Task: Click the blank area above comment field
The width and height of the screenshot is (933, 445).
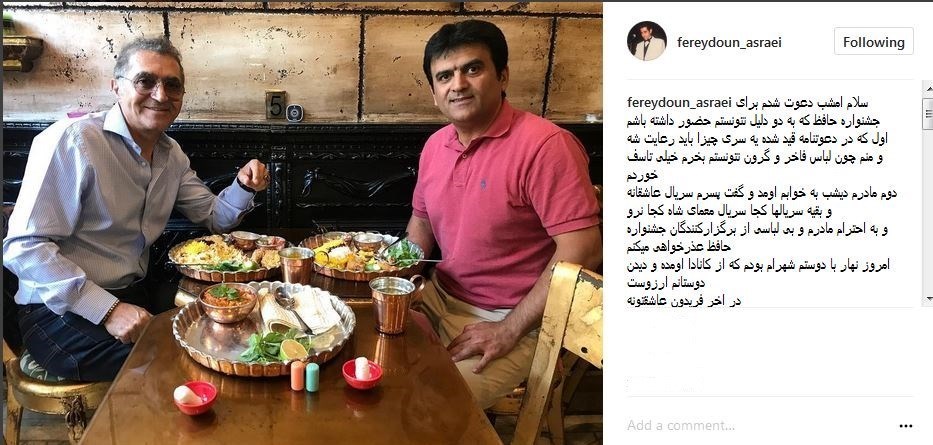Action: point(768,357)
